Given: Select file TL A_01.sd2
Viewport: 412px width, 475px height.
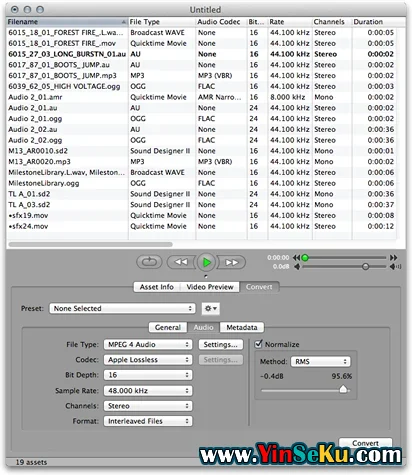Looking at the screenshot, I should (x=29, y=194).
